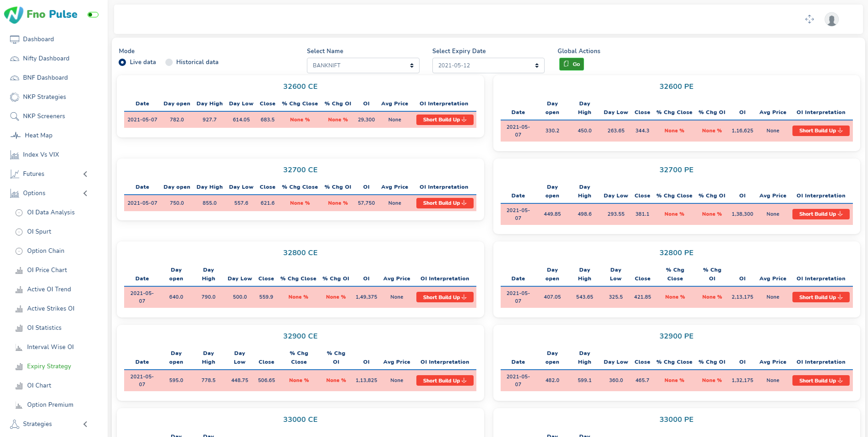Open OI Data Analysis menu item

(x=51, y=213)
